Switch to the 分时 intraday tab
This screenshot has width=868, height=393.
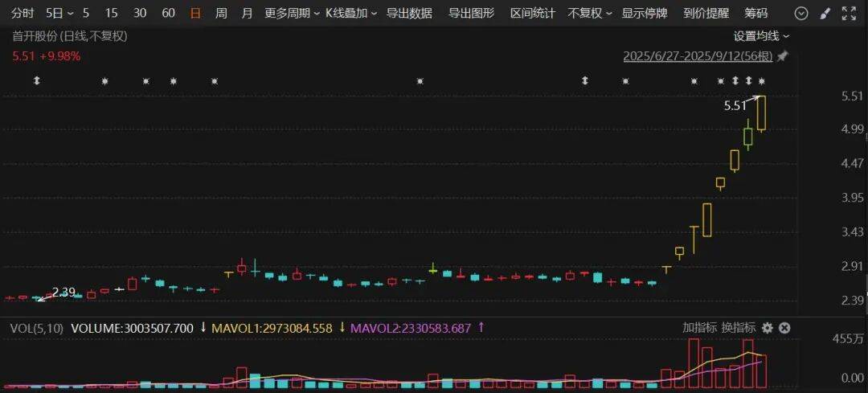pyautogui.click(x=24, y=14)
